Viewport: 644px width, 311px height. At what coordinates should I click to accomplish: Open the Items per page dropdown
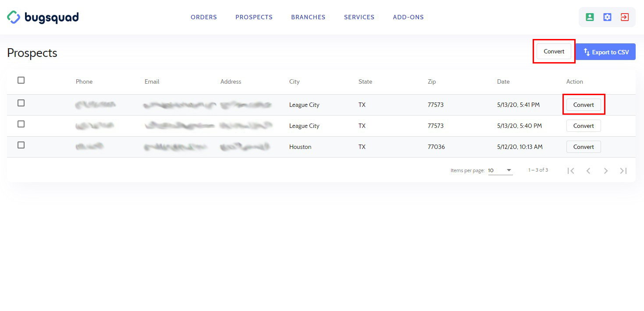point(500,170)
